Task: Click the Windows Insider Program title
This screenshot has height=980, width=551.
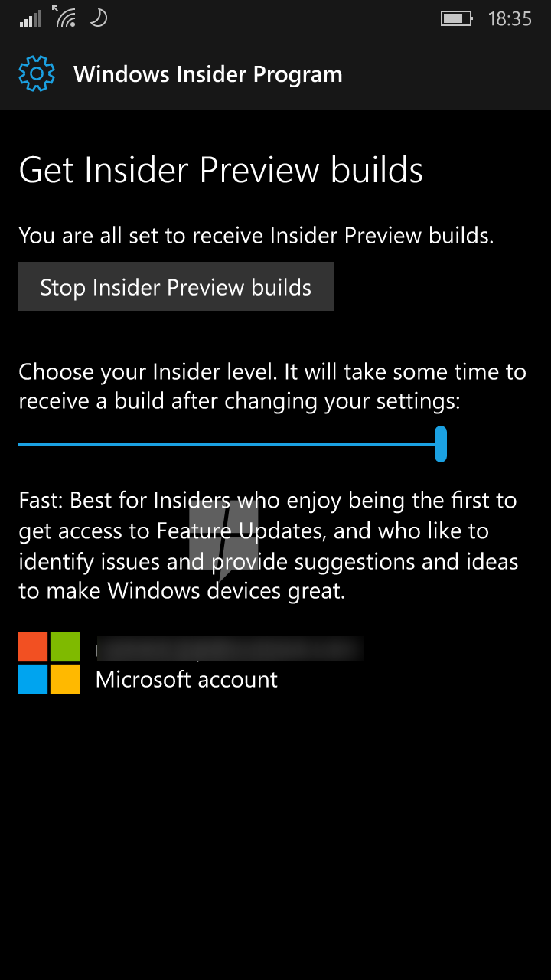Action: pyautogui.click(x=208, y=75)
